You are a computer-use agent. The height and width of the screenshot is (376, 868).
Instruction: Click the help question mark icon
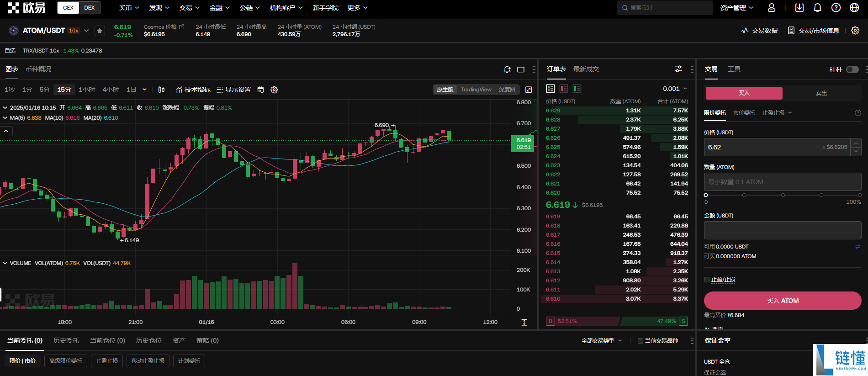[836, 8]
